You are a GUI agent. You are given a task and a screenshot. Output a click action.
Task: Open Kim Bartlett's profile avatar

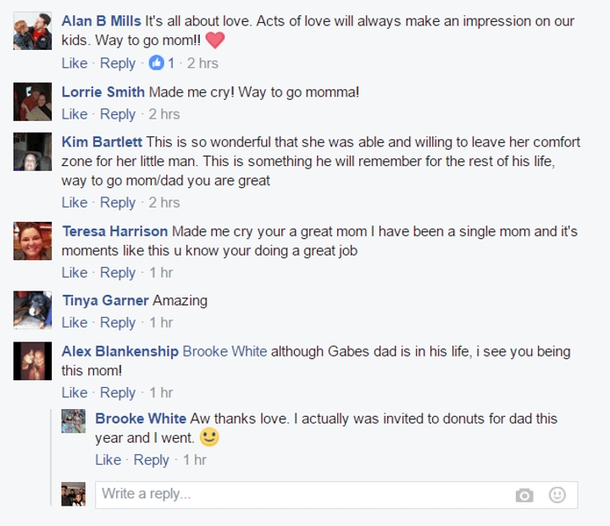click(33, 152)
